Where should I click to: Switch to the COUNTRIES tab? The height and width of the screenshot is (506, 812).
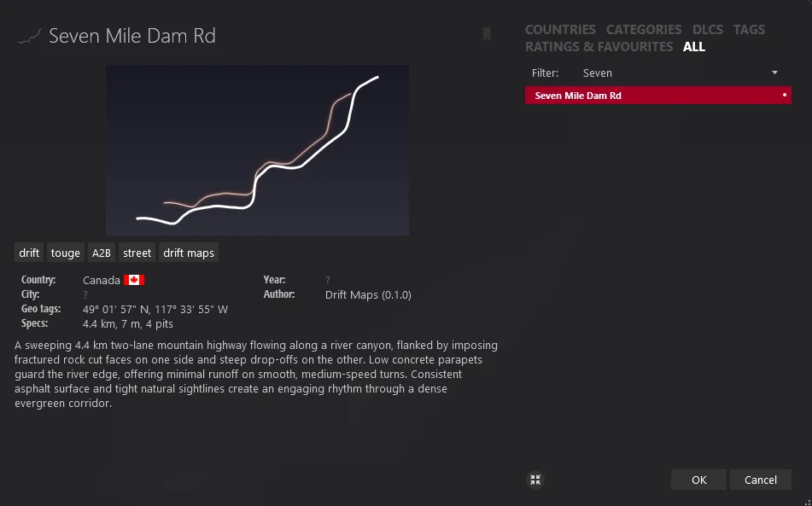click(560, 30)
